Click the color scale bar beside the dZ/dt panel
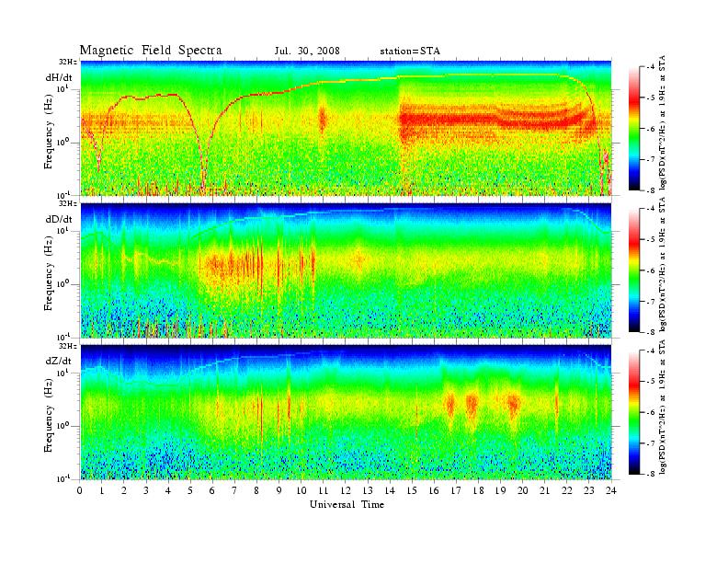Screen dimensions: 728x563 tap(634, 412)
